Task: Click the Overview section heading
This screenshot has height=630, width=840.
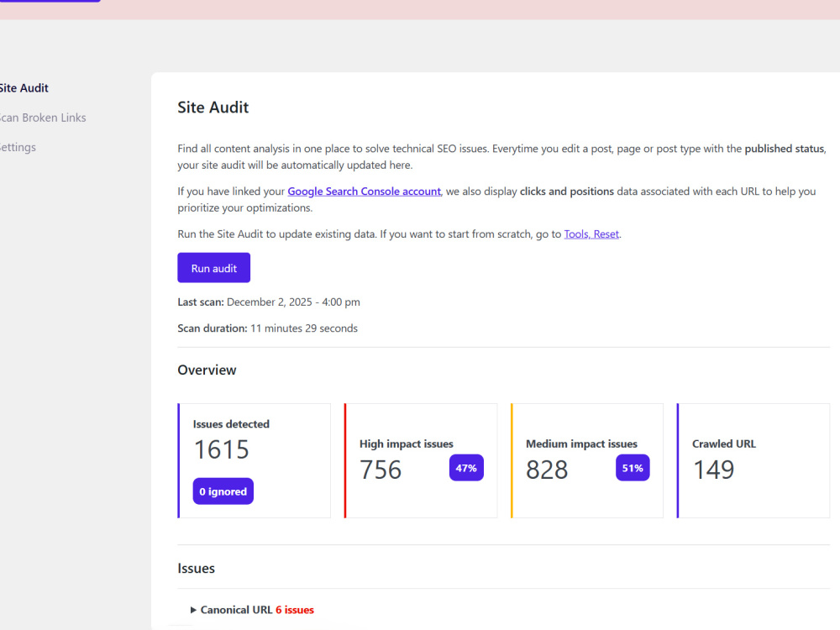Action: coord(207,370)
